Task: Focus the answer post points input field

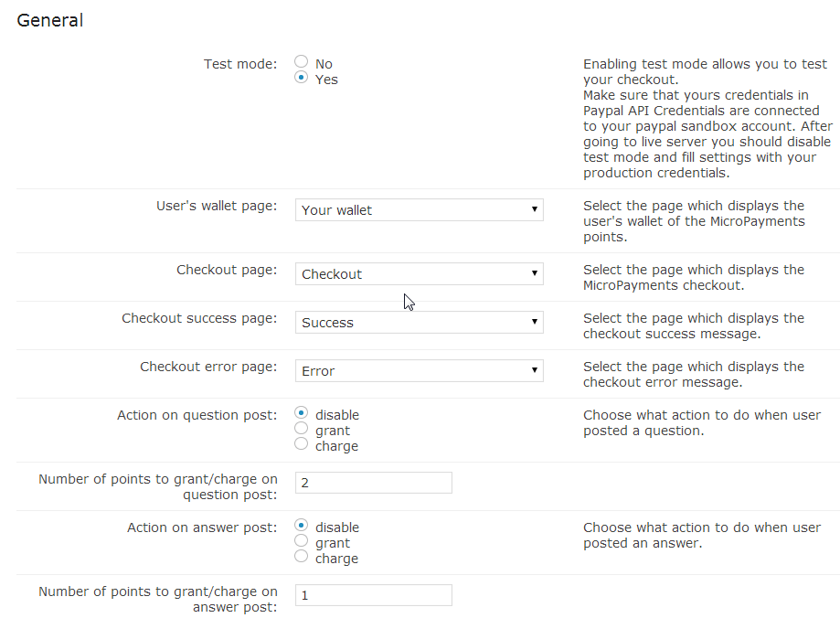Action: tap(373, 595)
